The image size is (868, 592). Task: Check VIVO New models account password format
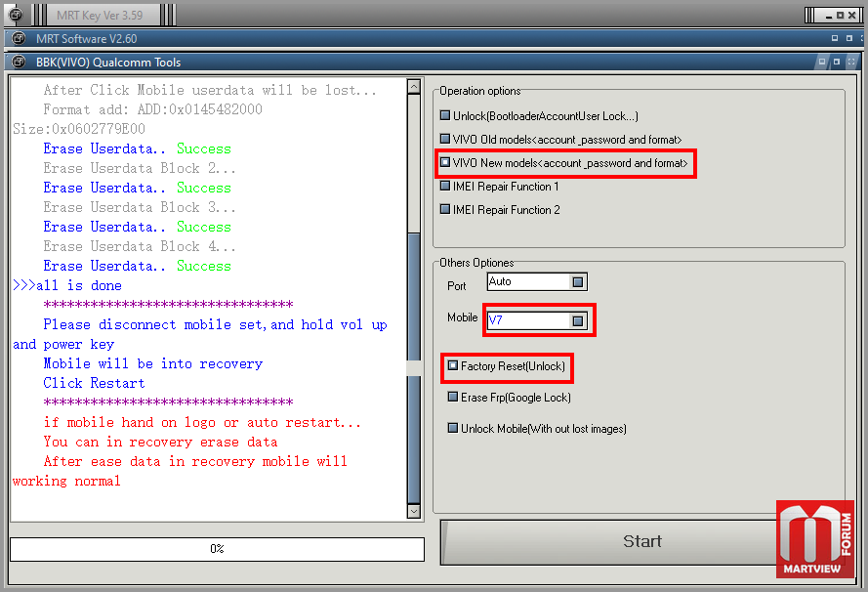coord(445,162)
